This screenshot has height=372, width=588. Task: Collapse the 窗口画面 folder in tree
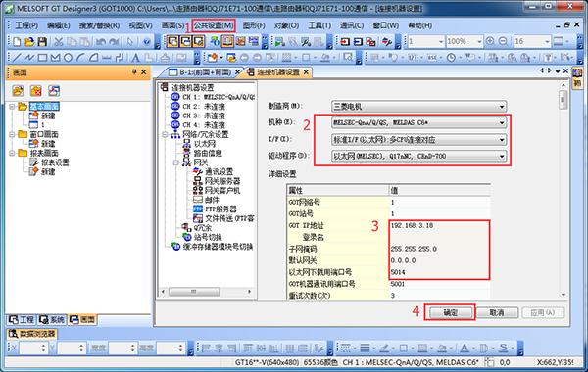click(12, 134)
